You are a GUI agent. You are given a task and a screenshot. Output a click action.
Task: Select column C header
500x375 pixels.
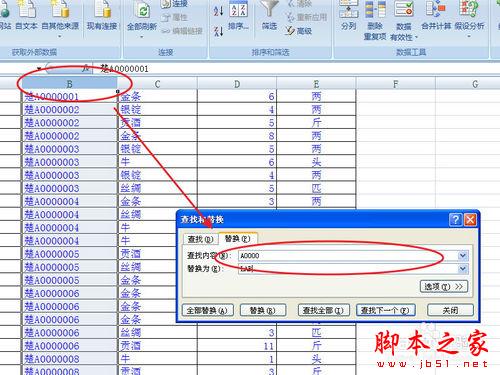pyautogui.click(x=157, y=84)
